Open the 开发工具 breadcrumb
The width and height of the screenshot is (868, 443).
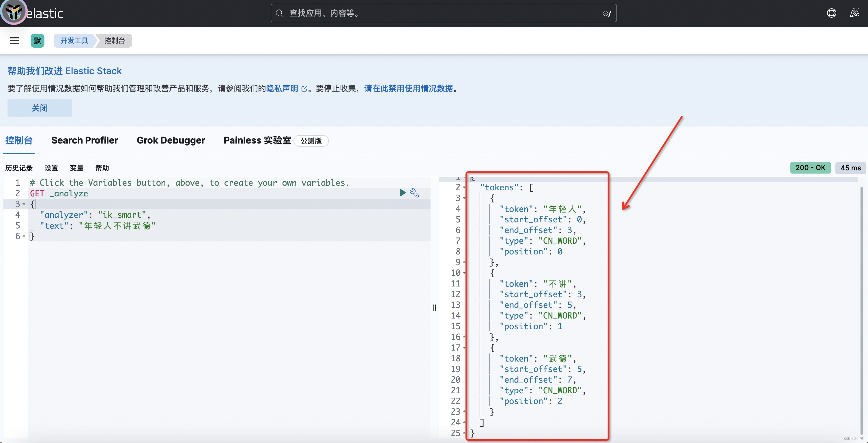pyautogui.click(x=74, y=41)
